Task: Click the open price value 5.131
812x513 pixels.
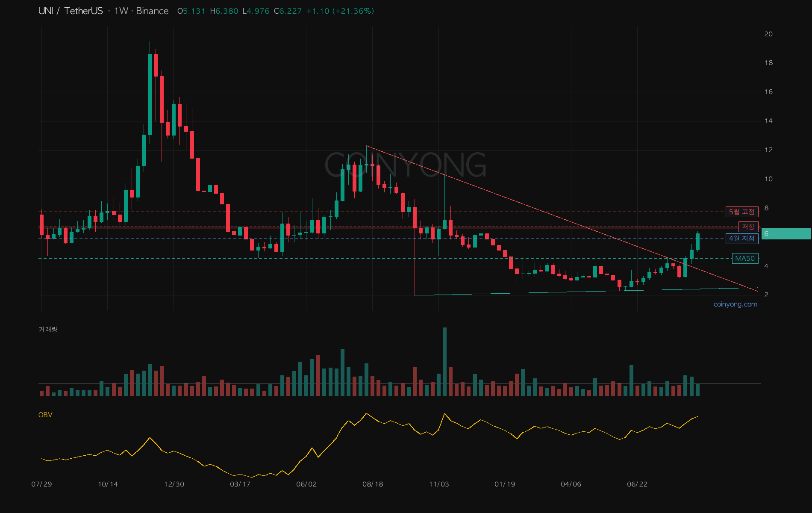Action: point(194,11)
